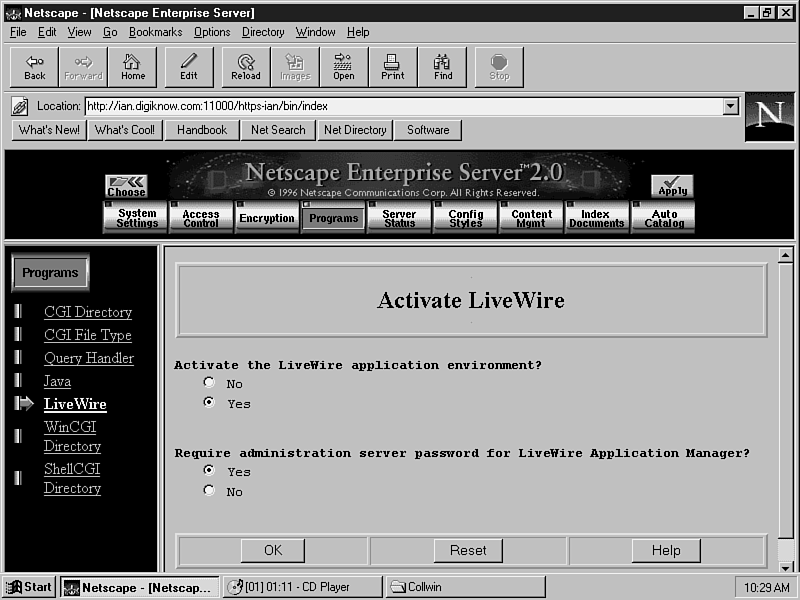Image resolution: width=800 pixels, height=600 pixels.
Task: Open the Windows Start button
Action: point(30,587)
